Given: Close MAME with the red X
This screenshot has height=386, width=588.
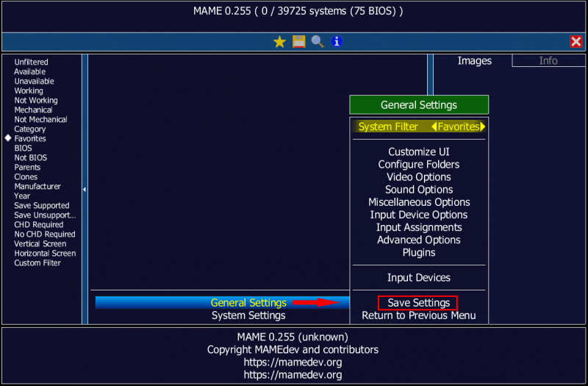Looking at the screenshot, I should [576, 42].
